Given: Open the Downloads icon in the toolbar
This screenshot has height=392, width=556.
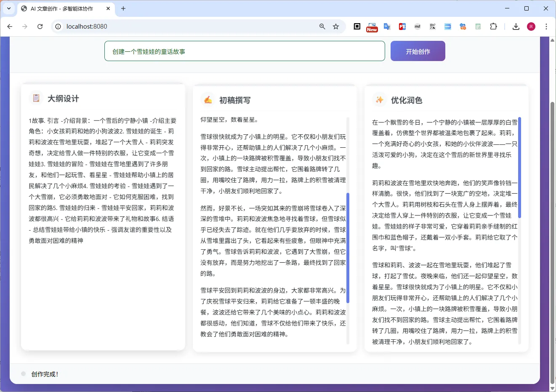Looking at the screenshot, I should [516, 26].
